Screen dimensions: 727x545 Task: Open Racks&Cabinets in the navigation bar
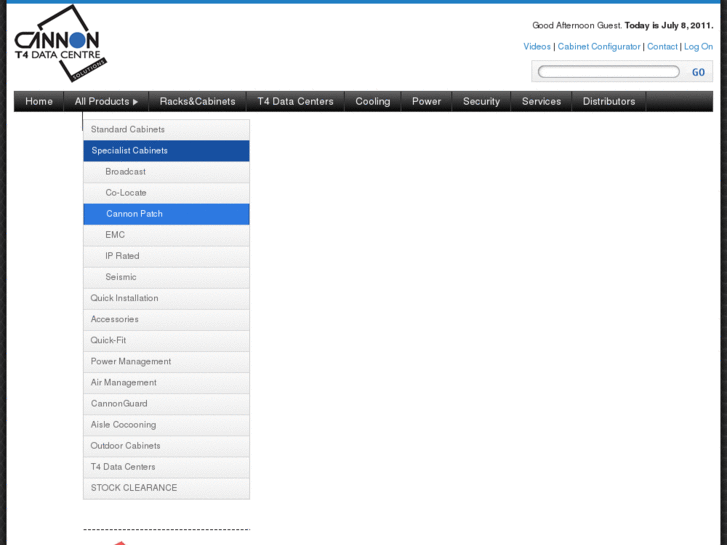coord(198,101)
